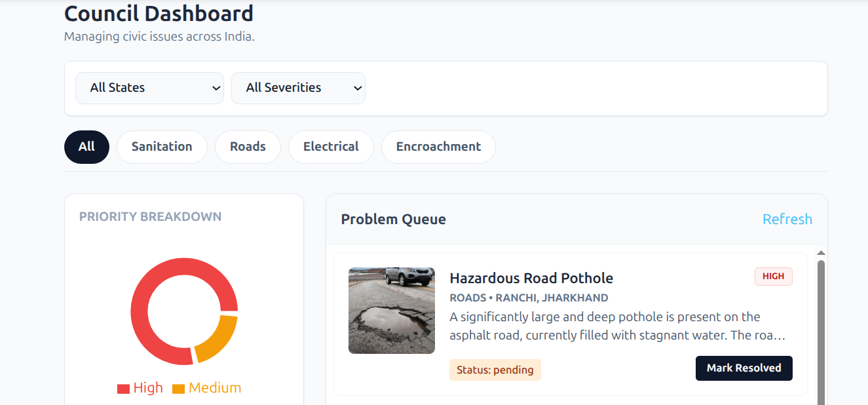This screenshot has height=405, width=868.
Task: Click the scrollbar up arrow in Problem Queue
Action: click(x=821, y=253)
